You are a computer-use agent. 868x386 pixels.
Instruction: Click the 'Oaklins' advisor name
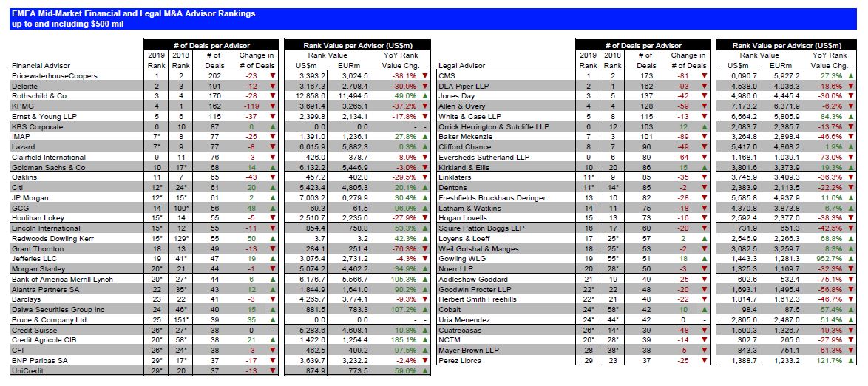(23, 177)
